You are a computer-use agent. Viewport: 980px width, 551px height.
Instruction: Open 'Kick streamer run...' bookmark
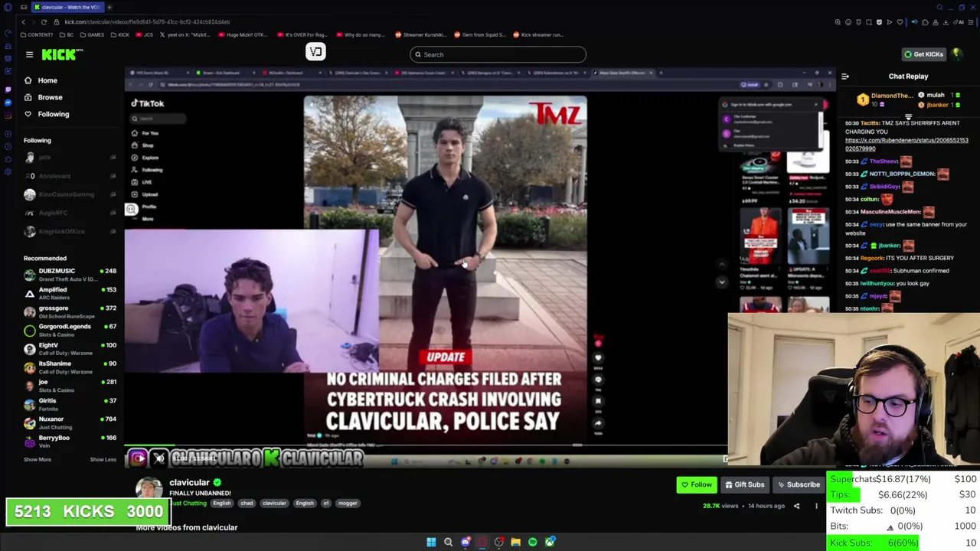[x=538, y=34]
